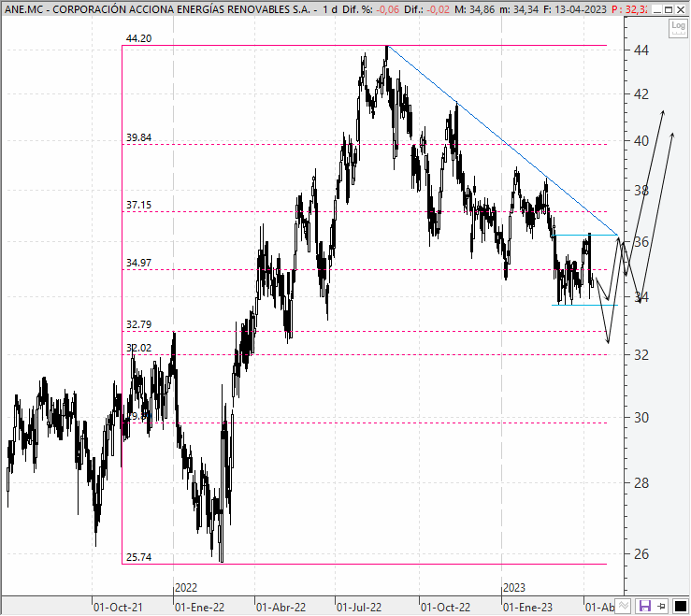
Task: Click the 01-Jul-22 date label
Action: click(x=359, y=608)
